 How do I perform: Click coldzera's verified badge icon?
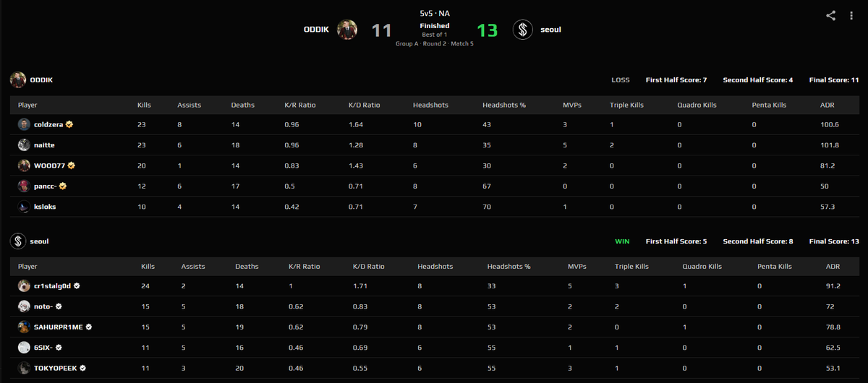pyautogui.click(x=70, y=124)
